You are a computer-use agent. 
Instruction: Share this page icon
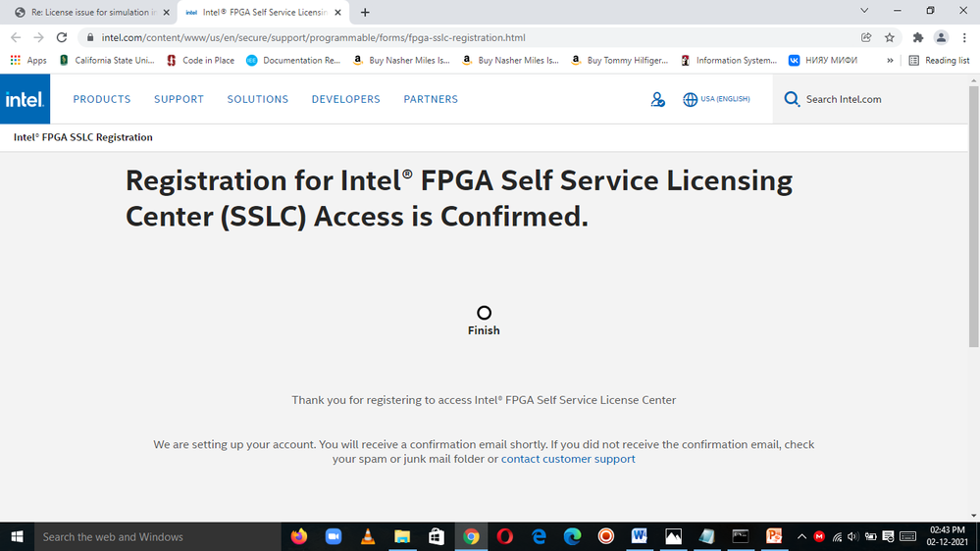(866, 37)
